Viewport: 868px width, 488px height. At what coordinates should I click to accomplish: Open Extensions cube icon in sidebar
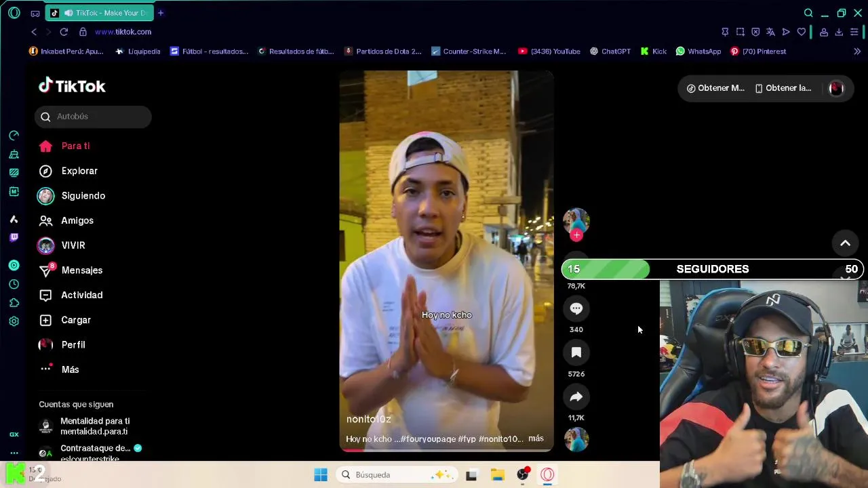point(14,302)
